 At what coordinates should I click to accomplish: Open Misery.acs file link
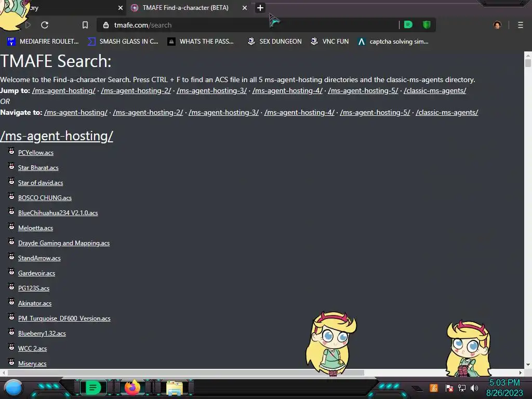click(x=32, y=364)
